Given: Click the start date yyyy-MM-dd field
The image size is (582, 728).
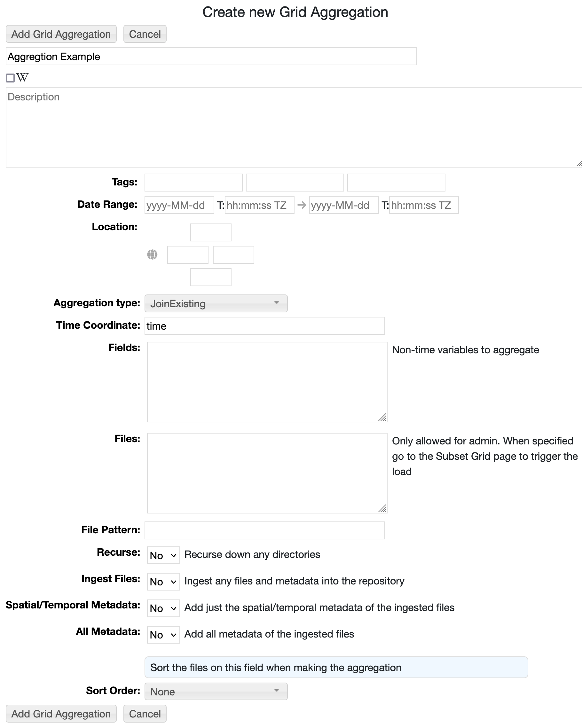Looking at the screenshot, I should (179, 205).
